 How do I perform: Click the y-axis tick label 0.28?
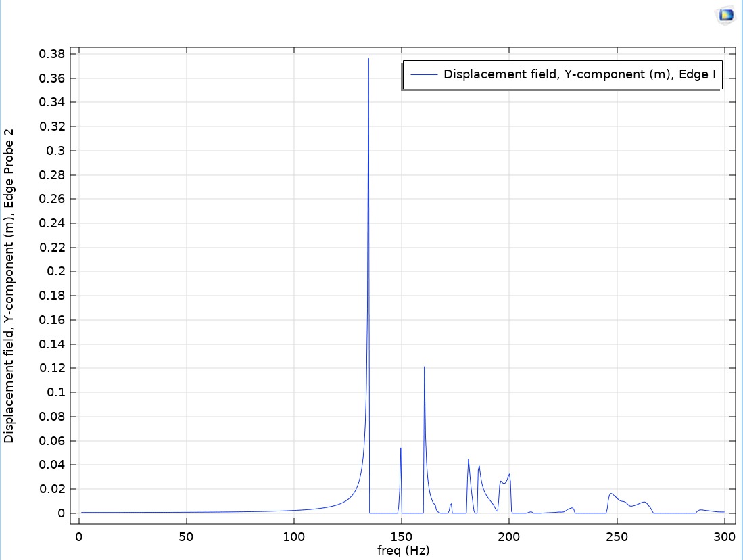pyautogui.click(x=52, y=175)
